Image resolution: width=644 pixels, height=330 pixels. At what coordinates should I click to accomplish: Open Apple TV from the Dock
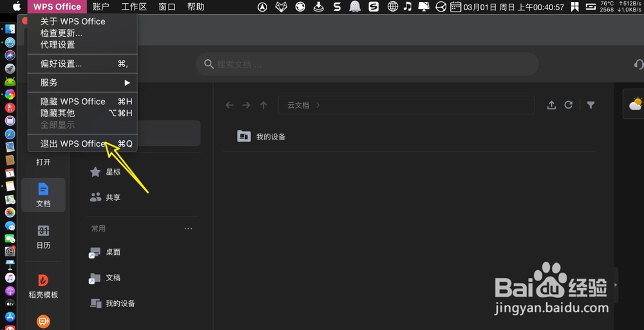(x=10, y=304)
